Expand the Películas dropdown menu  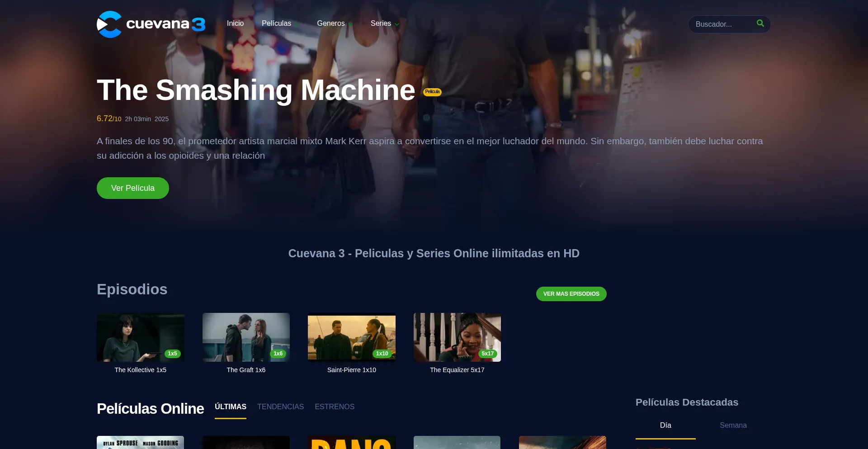point(280,24)
